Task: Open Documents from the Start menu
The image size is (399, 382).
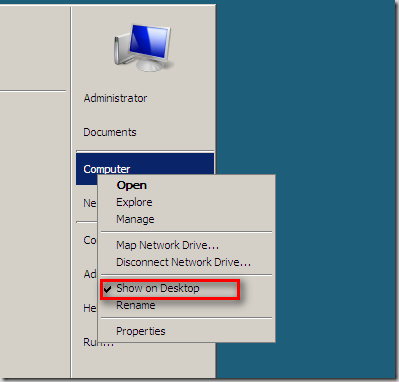Action: (110, 132)
